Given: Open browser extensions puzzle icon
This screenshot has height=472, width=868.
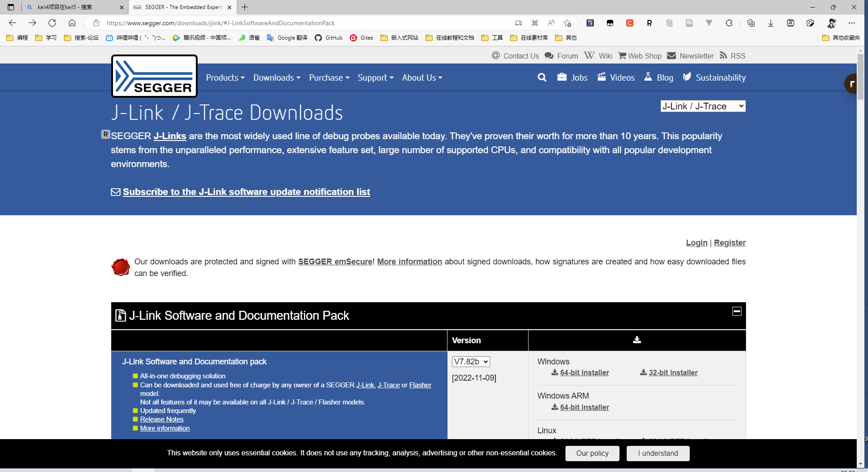Looking at the screenshot, I should point(729,23).
